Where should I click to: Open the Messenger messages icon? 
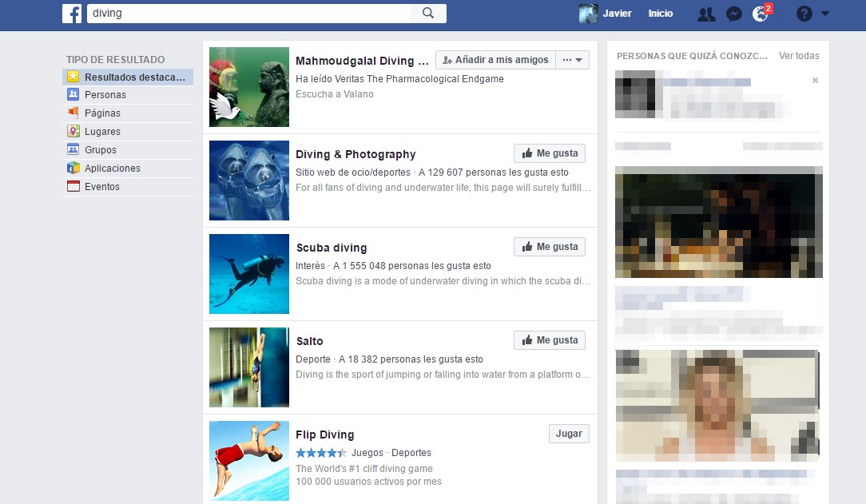[x=733, y=14]
